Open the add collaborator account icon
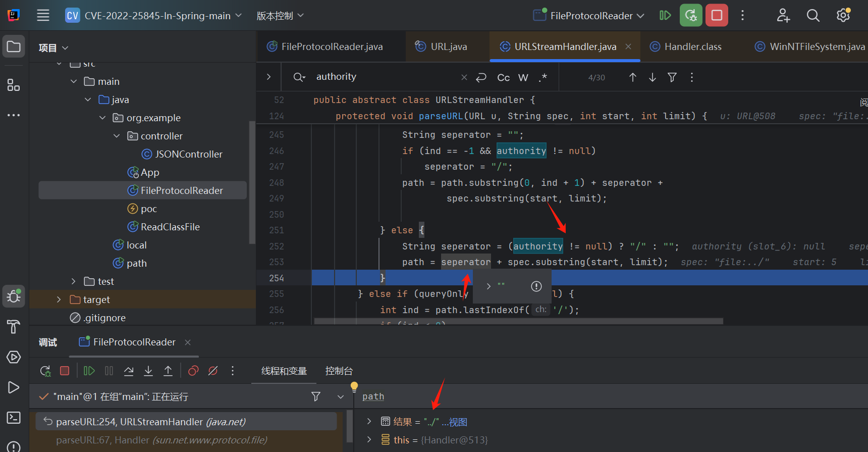 point(783,15)
